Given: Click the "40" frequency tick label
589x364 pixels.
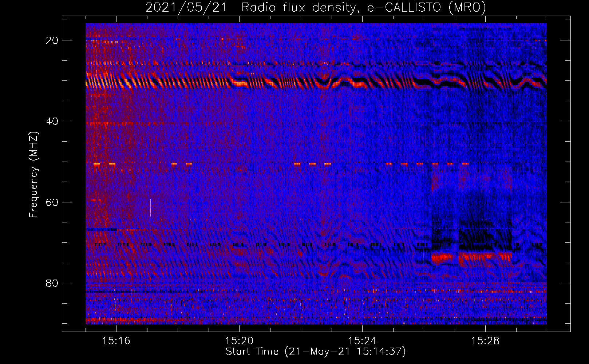Looking at the screenshot, I should coord(52,121).
